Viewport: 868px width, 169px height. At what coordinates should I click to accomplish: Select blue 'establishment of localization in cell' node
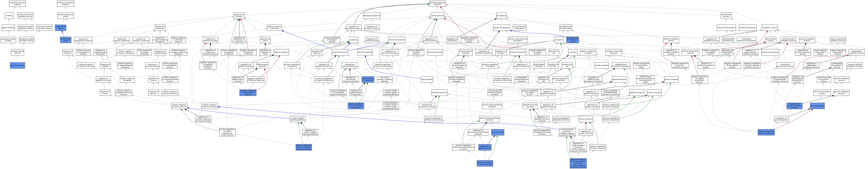(573, 40)
